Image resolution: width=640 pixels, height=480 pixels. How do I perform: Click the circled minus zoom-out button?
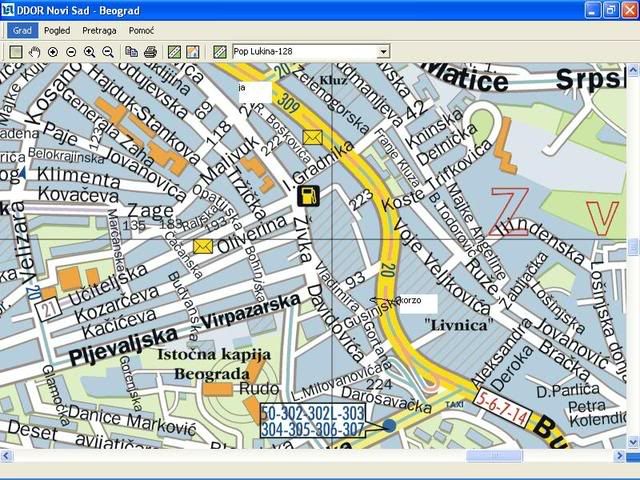tap(71, 51)
